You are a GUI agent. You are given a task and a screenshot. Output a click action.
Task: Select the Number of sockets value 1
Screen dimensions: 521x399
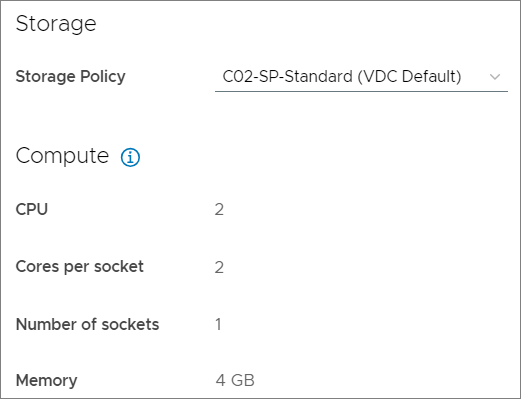(218, 324)
